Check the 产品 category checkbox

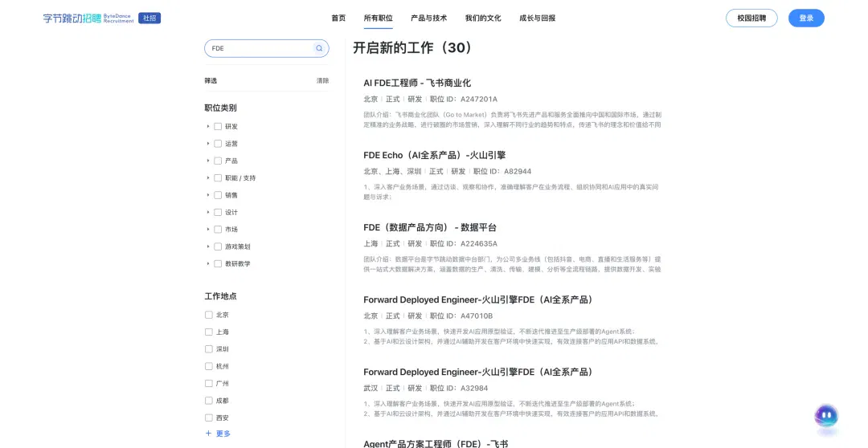[218, 161]
